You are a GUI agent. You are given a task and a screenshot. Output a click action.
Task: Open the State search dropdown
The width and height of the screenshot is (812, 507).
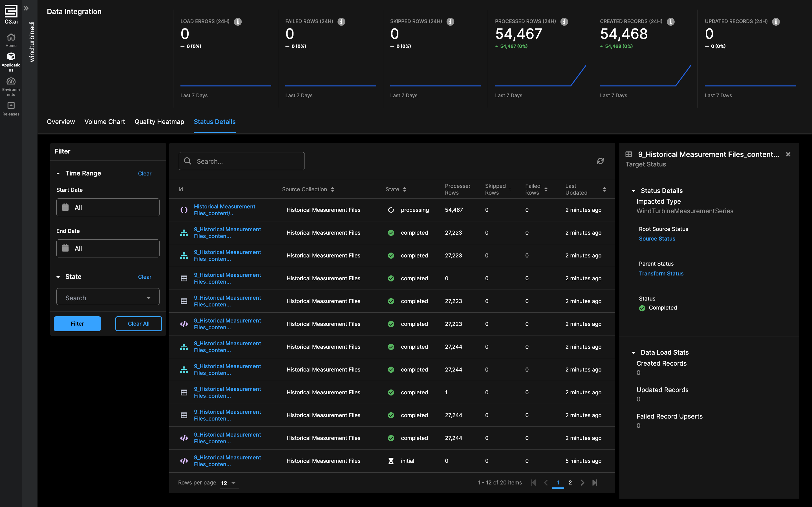point(108,298)
